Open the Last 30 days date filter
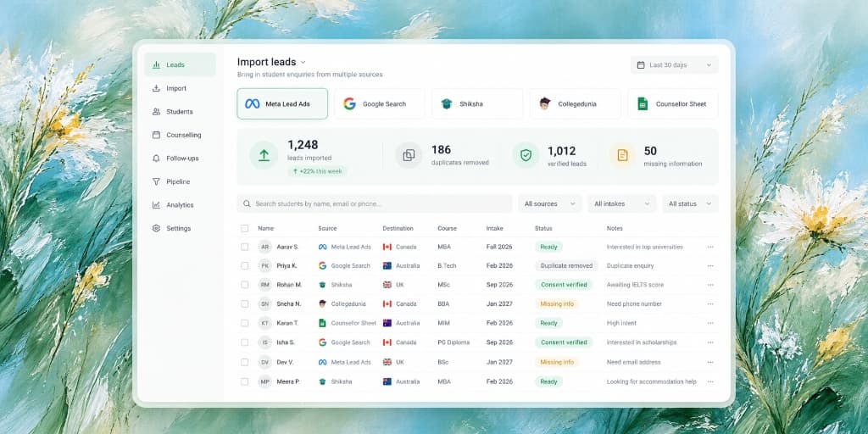 tap(674, 64)
